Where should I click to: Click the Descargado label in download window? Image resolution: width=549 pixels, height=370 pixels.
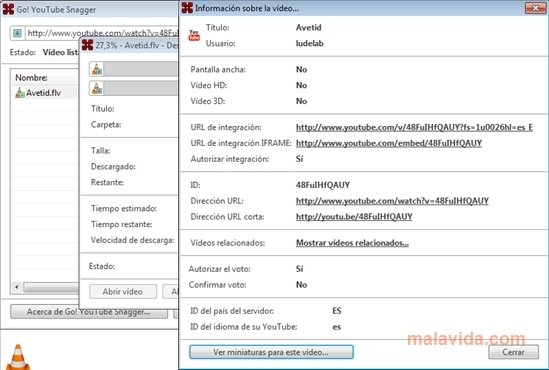click(113, 167)
